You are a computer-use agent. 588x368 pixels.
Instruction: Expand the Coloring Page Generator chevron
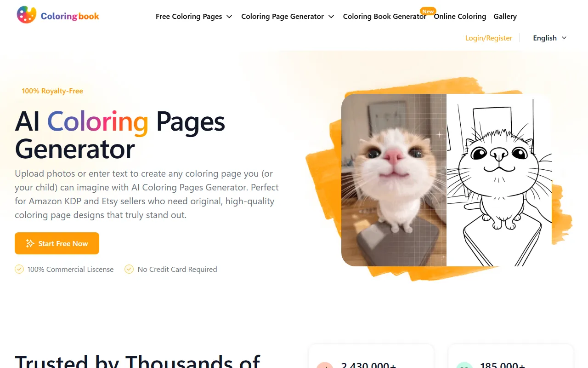[331, 17]
